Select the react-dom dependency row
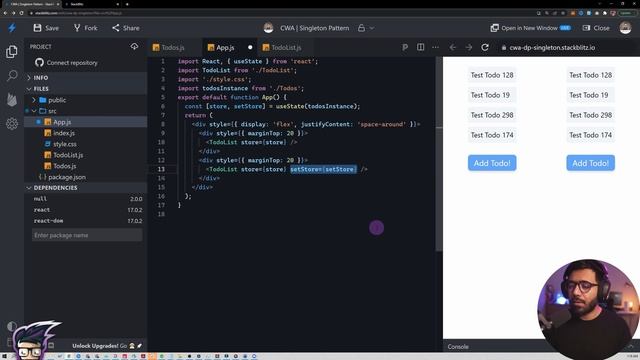This screenshot has width=640, height=360. tap(87, 221)
